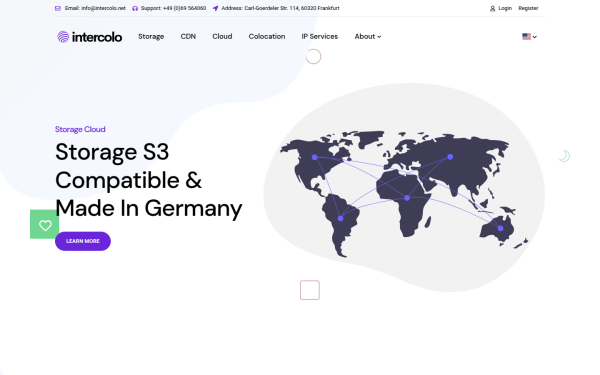Open the language selector chevron
Screen dimensions: 600x375
(535, 37)
